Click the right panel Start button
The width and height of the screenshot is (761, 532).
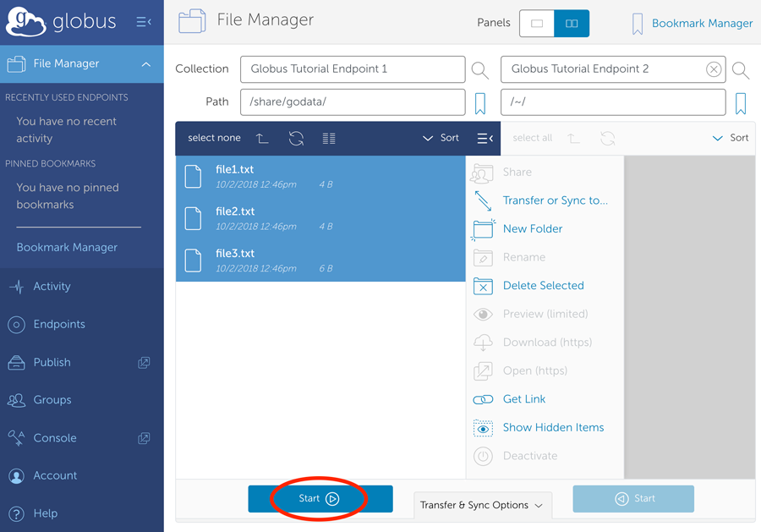tap(633, 498)
